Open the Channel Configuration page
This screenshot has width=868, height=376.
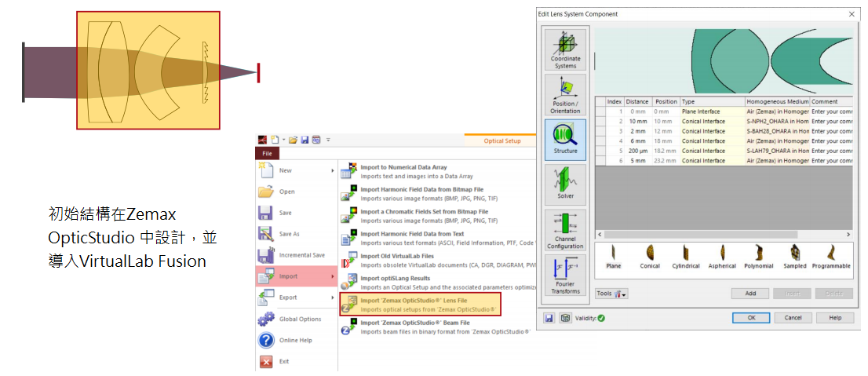pos(565,230)
